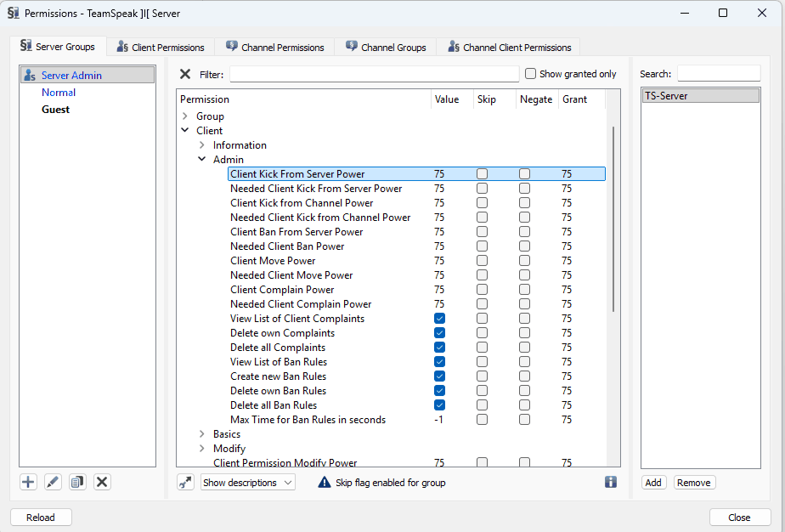Click the Skip flag warning triangle icon
The width and height of the screenshot is (785, 532).
click(x=325, y=482)
